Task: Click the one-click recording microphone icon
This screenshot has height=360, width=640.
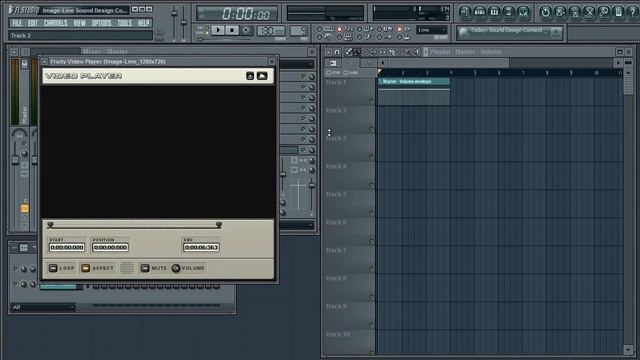Action: coord(604,12)
